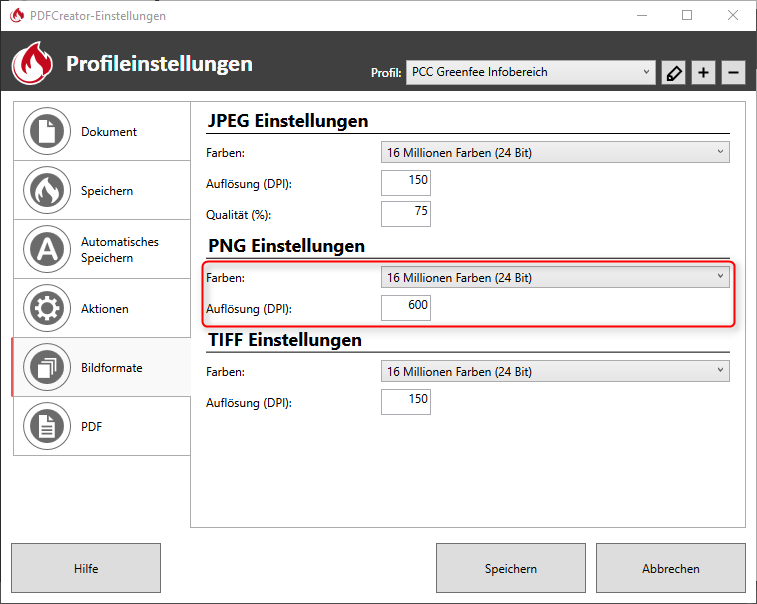Viewport: 757px width, 604px height.
Task: Open Hilfe via the bottom-left button
Action: [x=86, y=568]
